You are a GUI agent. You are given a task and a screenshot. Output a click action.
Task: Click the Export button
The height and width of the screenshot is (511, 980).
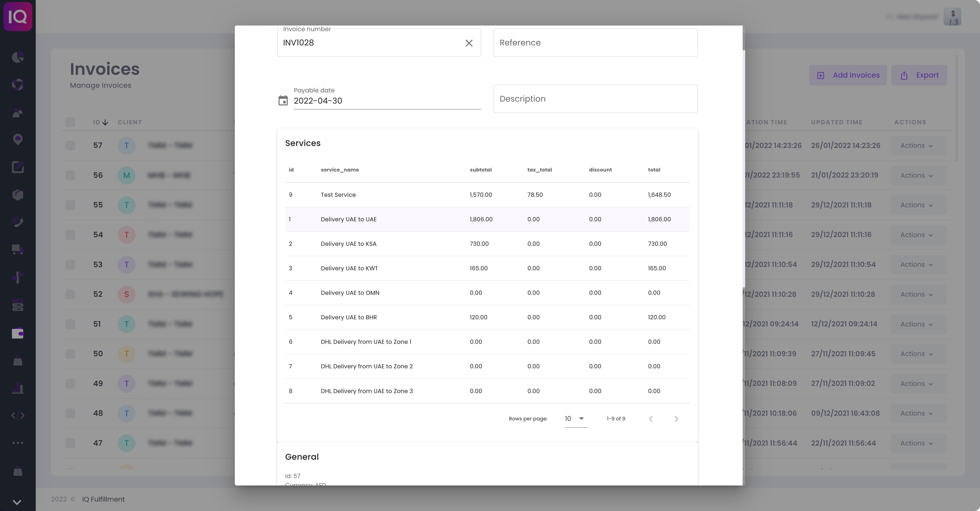coord(919,75)
